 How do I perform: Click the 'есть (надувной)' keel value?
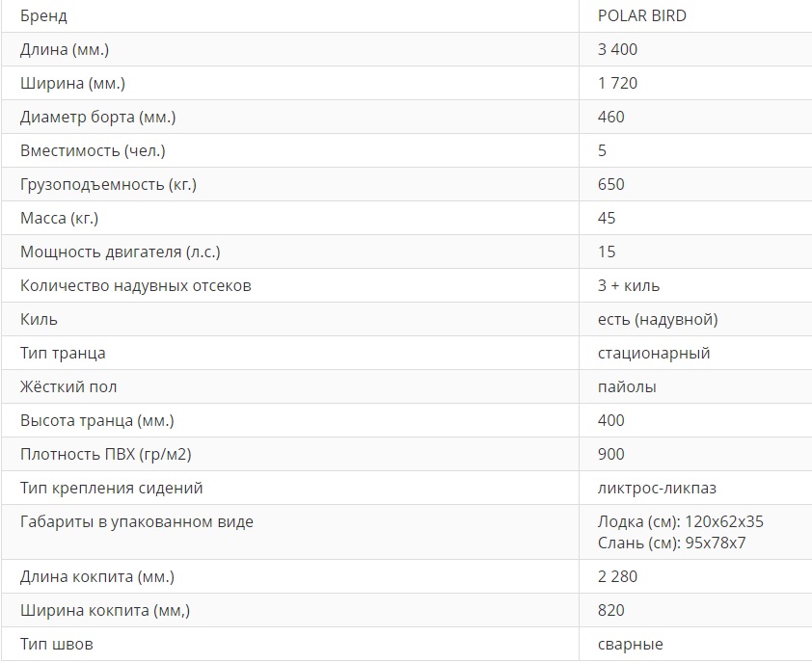pyautogui.click(x=658, y=320)
